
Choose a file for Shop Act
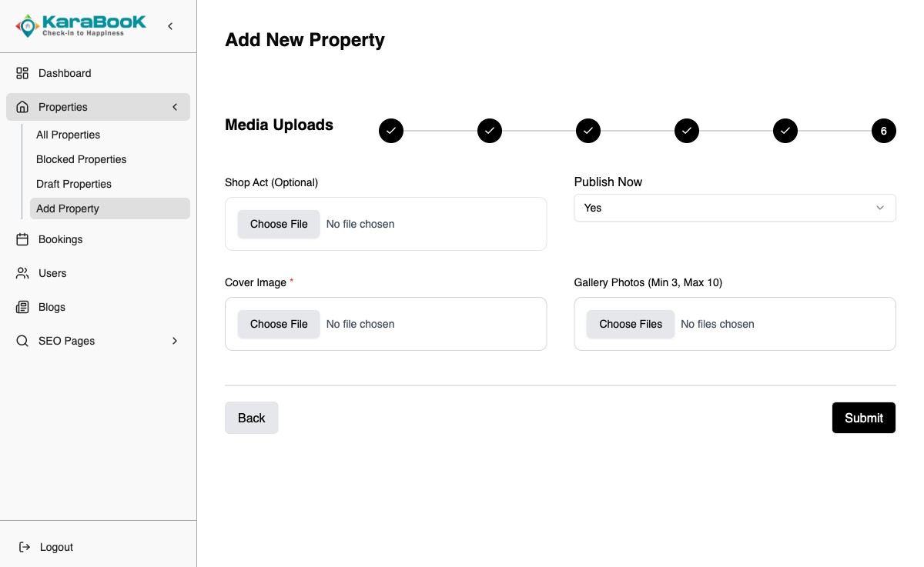(279, 224)
